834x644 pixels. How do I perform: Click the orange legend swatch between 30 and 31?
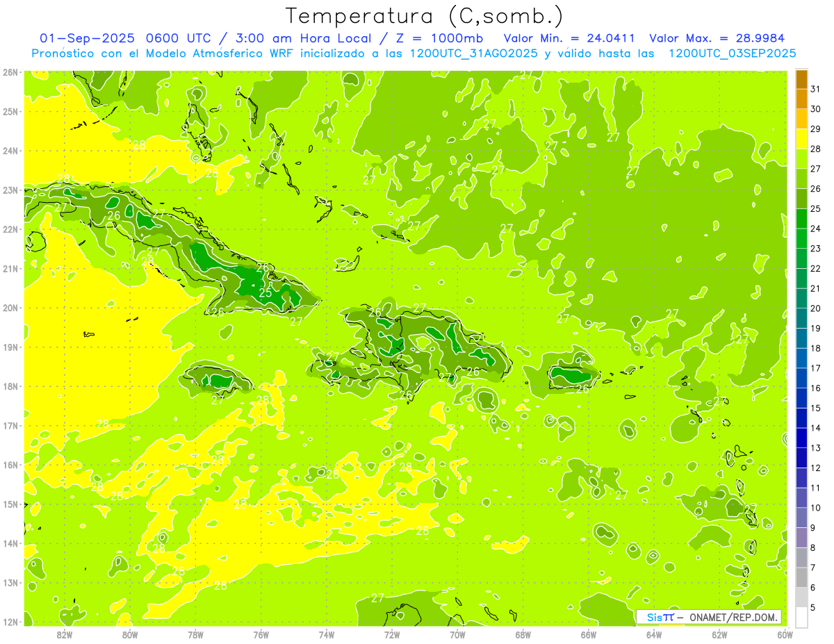[802, 99]
